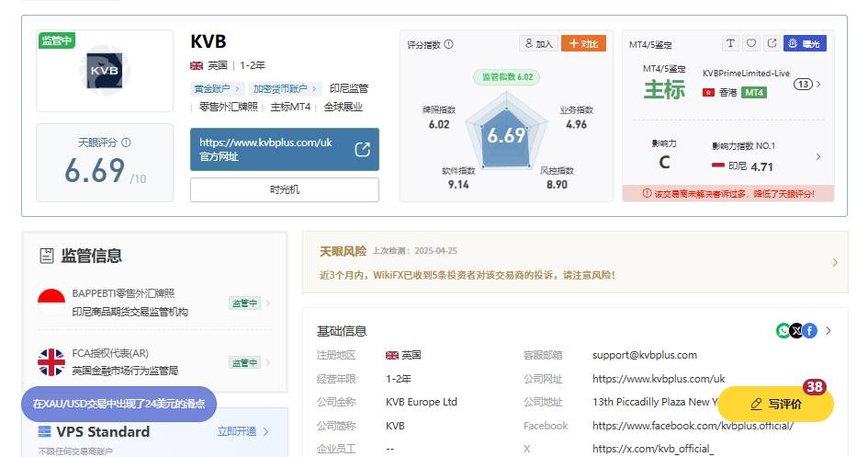Click the blue 曝光 exposure button
Image resolution: width=868 pixels, height=457 pixels.
coord(805,43)
